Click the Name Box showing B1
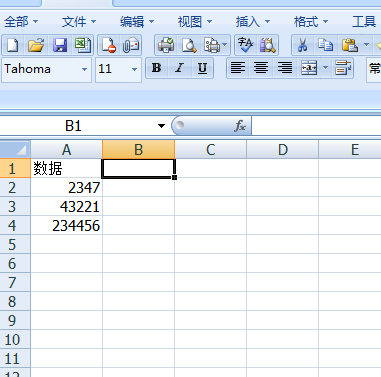381x377 pixels. point(73,126)
